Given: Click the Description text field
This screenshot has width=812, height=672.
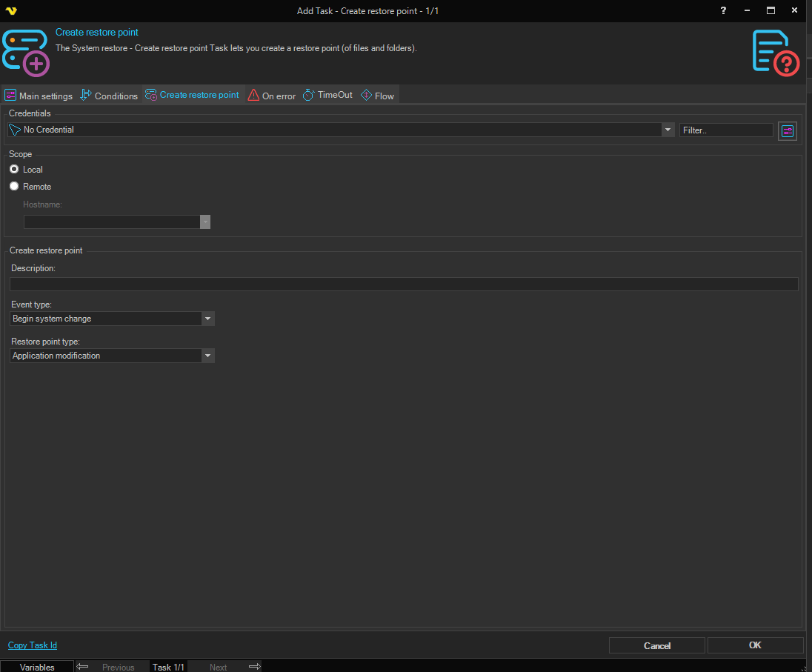Looking at the screenshot, I should click(x=404, y=284).
